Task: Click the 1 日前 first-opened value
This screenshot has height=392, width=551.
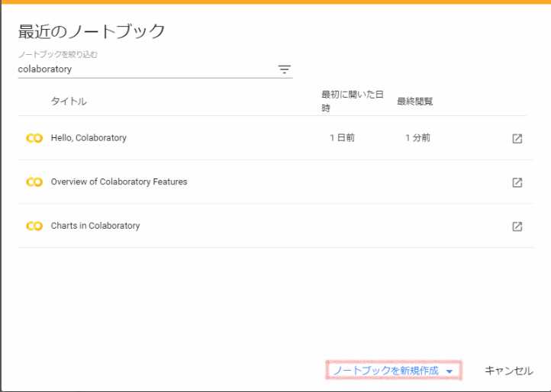Action: tap(342, 138)
